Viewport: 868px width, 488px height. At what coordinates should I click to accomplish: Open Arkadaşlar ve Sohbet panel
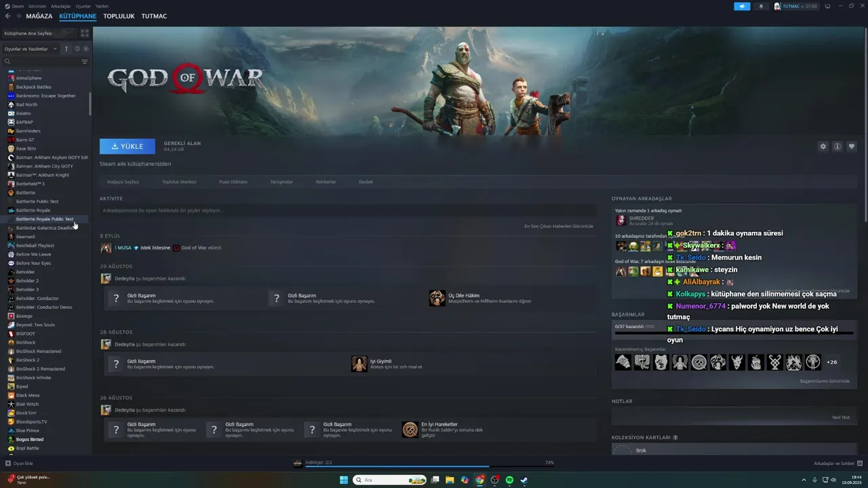(837, 464)
